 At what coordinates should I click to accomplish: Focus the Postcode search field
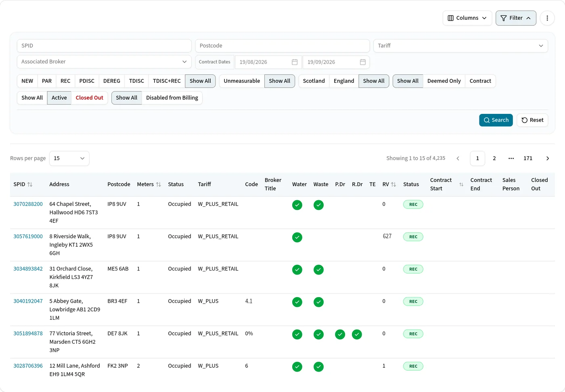pyautogui.click(x=282, y=46)
